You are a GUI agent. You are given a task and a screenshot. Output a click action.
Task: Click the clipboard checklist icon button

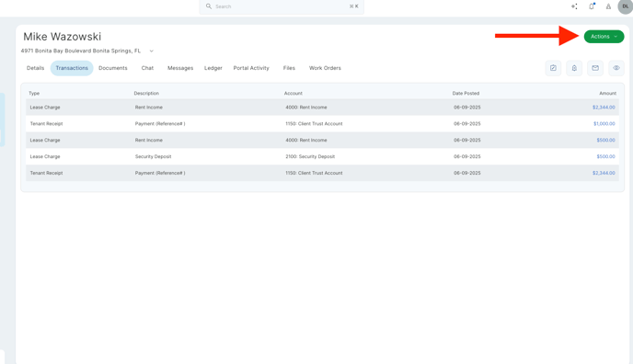[553, 68]
